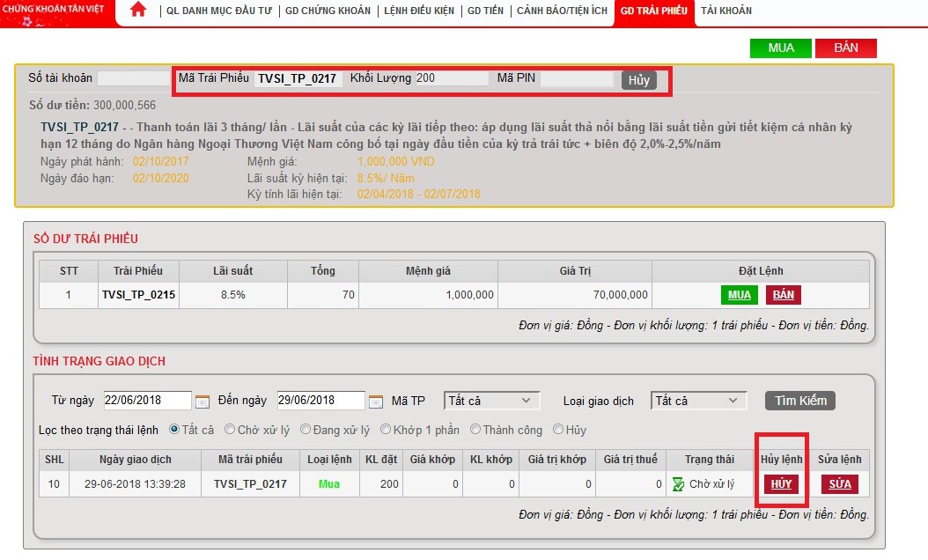Open GD Chứng Khoán menu
This screenshot has height=560, width=928.
pos(328,11)
